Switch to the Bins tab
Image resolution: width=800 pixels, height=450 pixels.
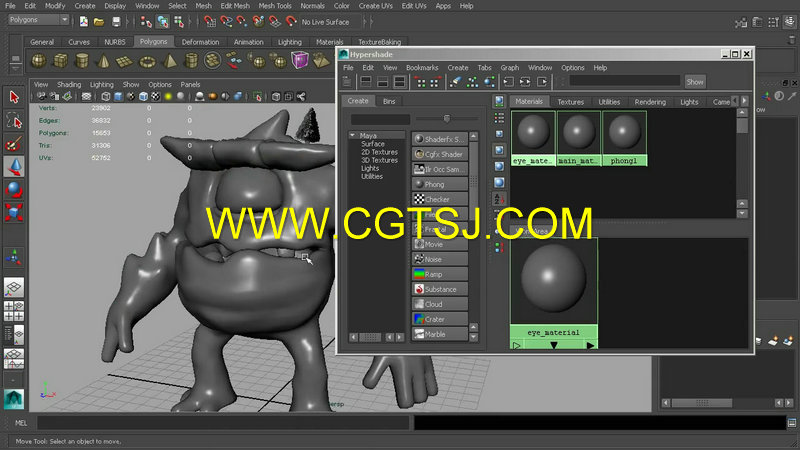coord(389,101)
